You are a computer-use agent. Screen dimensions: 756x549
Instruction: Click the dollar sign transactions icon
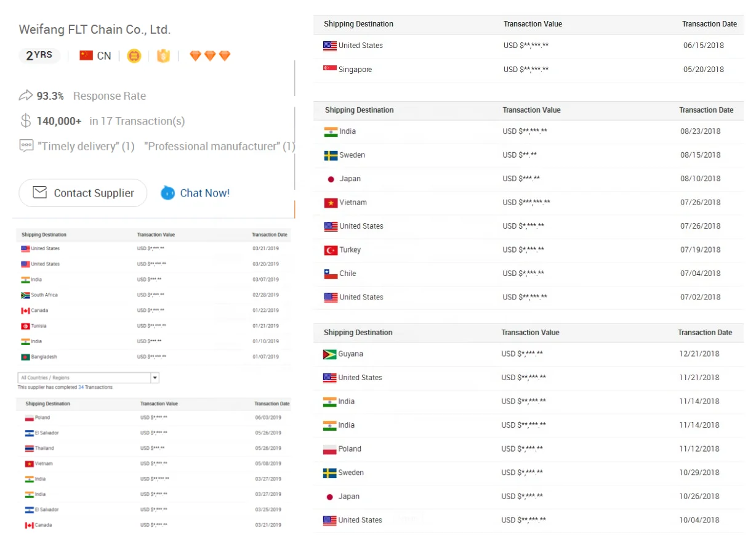26,121
